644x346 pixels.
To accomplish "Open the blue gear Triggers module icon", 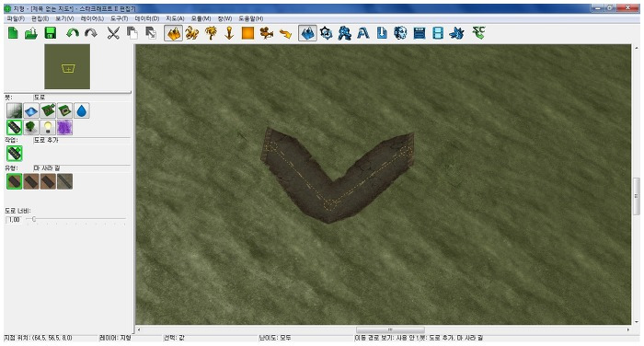I will click(326, 33).
